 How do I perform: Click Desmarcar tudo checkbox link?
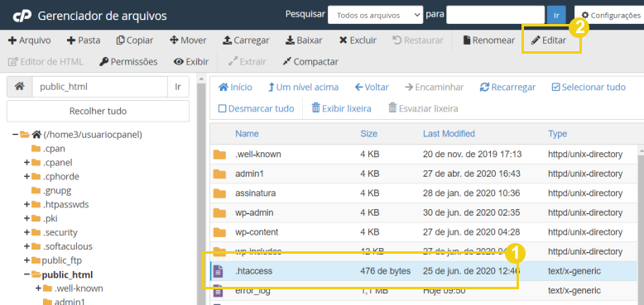tap(257, 108)
